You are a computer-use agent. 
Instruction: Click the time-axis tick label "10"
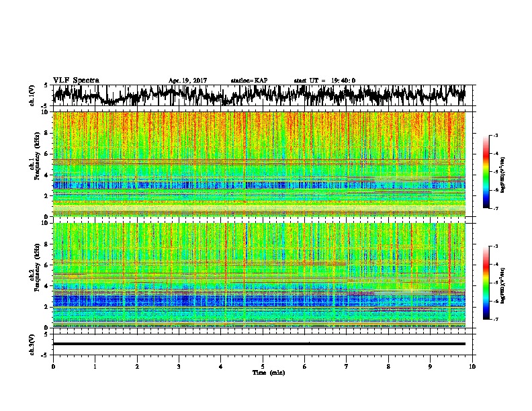tap(472, 367)
